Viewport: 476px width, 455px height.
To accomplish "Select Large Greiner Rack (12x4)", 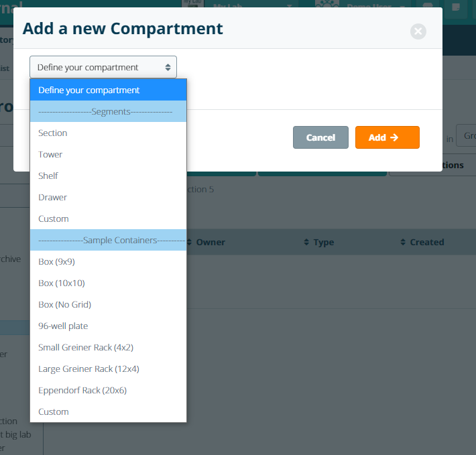I will pyautogui.click(x=88, y=369).
